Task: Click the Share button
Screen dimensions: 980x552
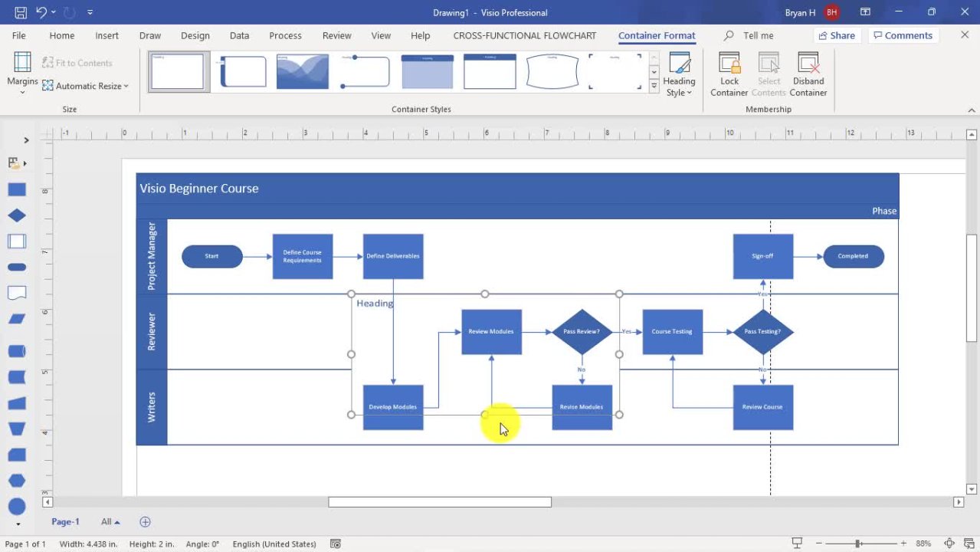Action: pyautogui.click(x=836, y=35)
